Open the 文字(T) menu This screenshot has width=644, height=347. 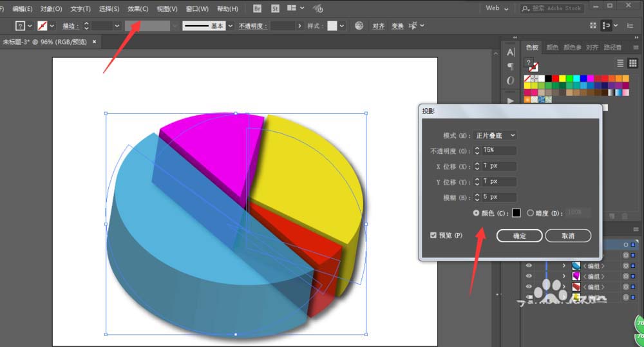[x=80, y=8]
